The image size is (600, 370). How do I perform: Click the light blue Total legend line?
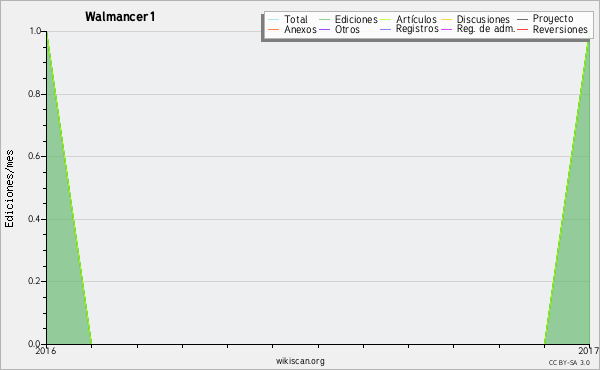(x=274, y=20)
